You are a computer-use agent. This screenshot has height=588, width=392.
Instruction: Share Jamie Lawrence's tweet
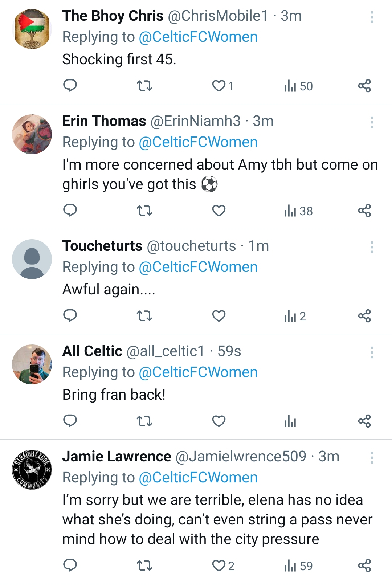click(x=364, y=565)
